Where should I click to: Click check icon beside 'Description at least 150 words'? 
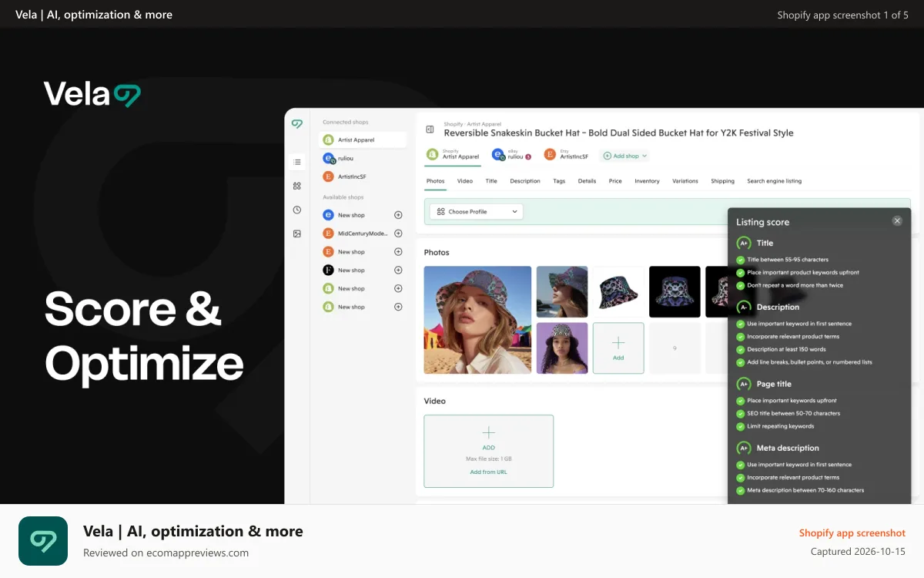pyautogui.click(x=741, y=349)
